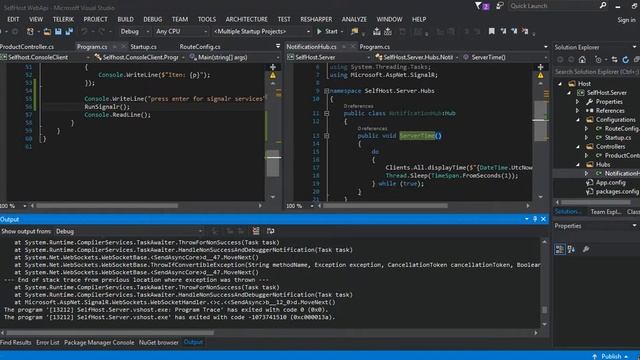Click the Save All toolbar icon
This screenshot has height=360, width=640.
click(69, 31)
